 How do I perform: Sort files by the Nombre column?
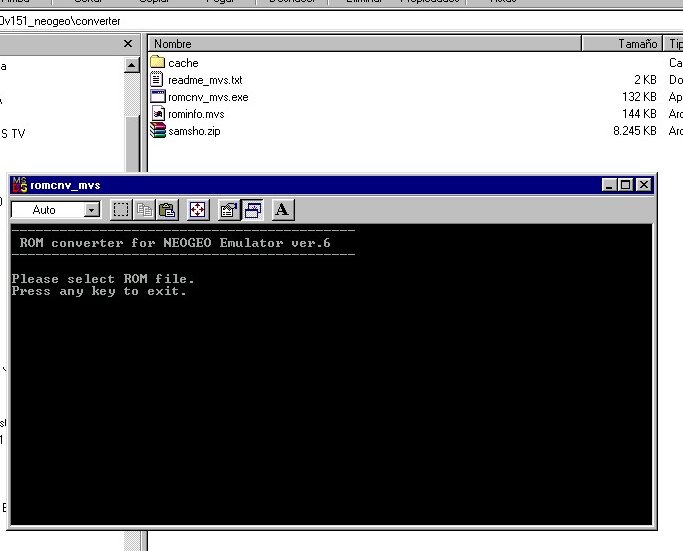click(x=364, y=44)
